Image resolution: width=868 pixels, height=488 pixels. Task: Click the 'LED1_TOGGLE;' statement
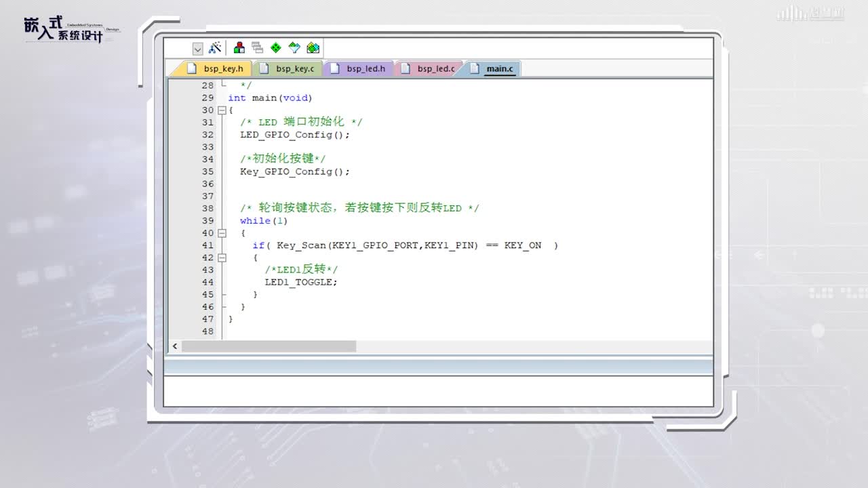coord(301,282)
